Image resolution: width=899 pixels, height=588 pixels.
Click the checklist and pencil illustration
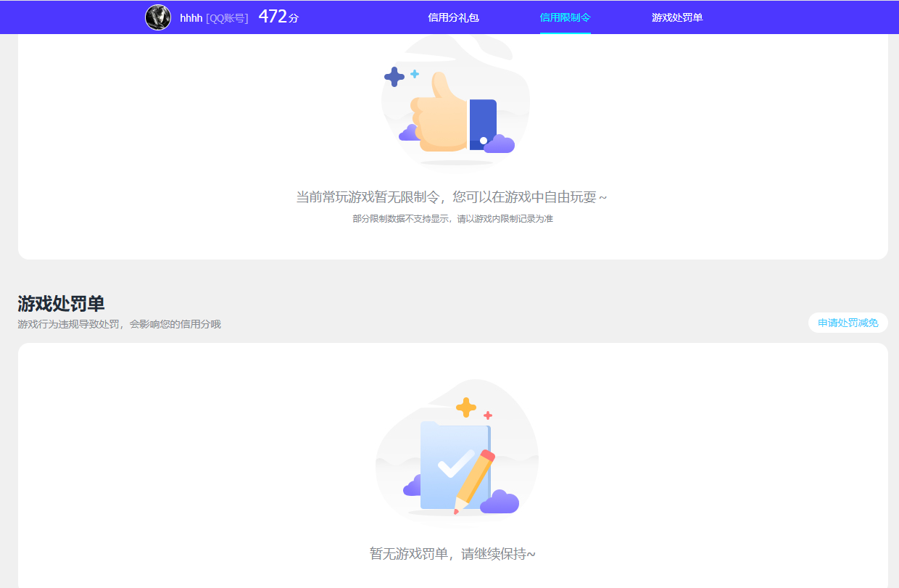click(457, 450)
